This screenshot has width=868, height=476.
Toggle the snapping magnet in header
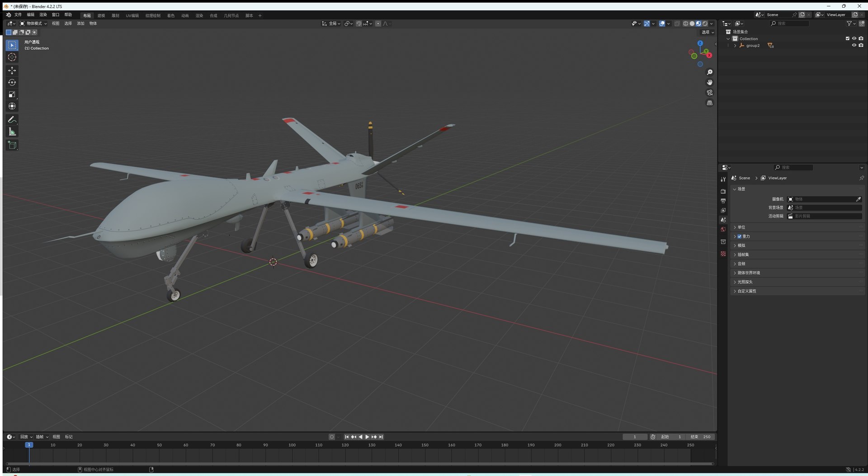359,24
